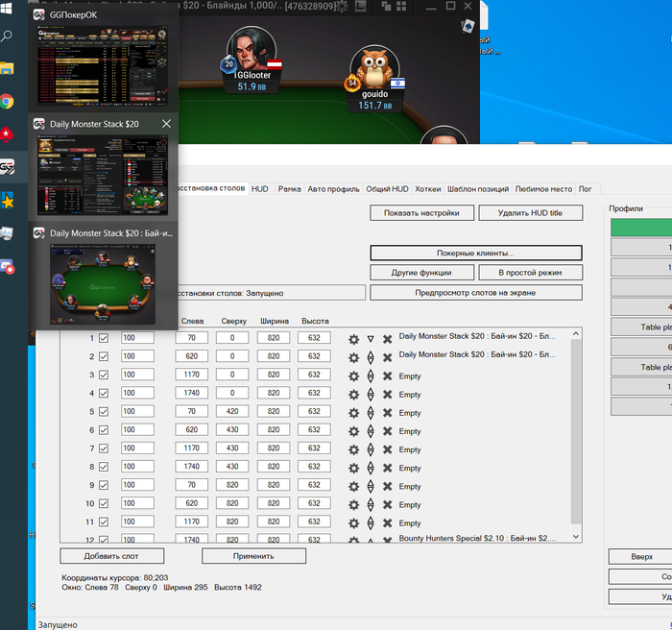
Task: Select Daily Monster Stack $20 lobby thumbnail
Action: (x=103, y=175)
